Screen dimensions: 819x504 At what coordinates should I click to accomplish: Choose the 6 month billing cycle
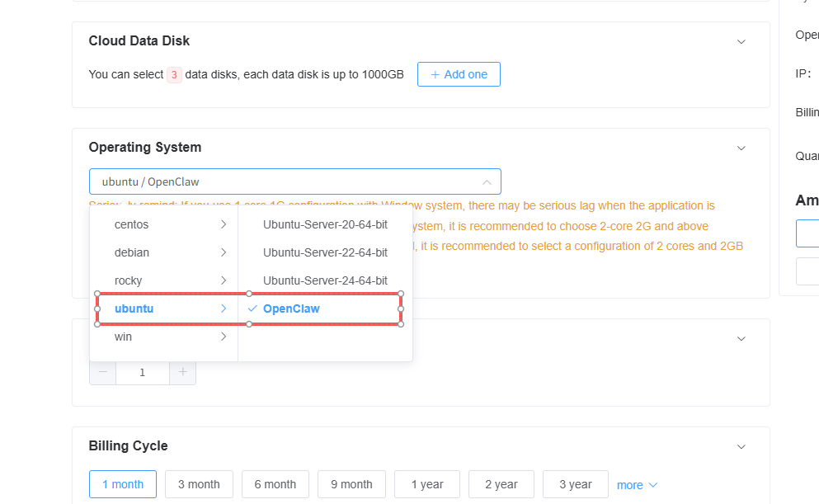[x=275, y=484]
